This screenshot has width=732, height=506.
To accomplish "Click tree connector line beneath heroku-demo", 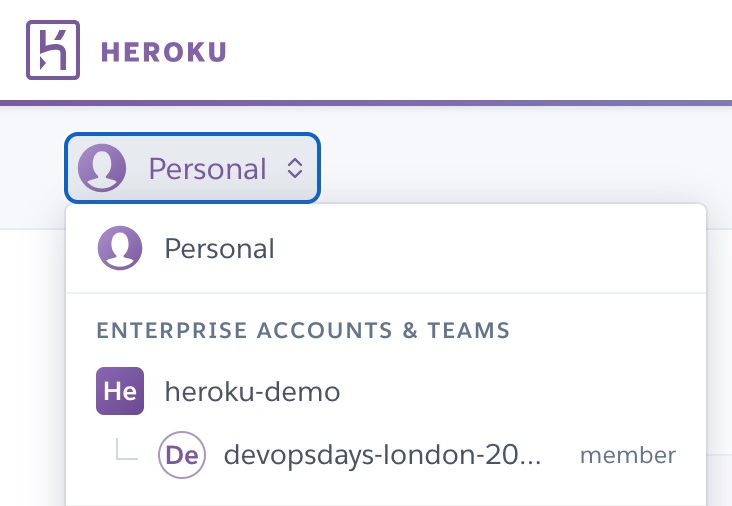I will [127, 450].
